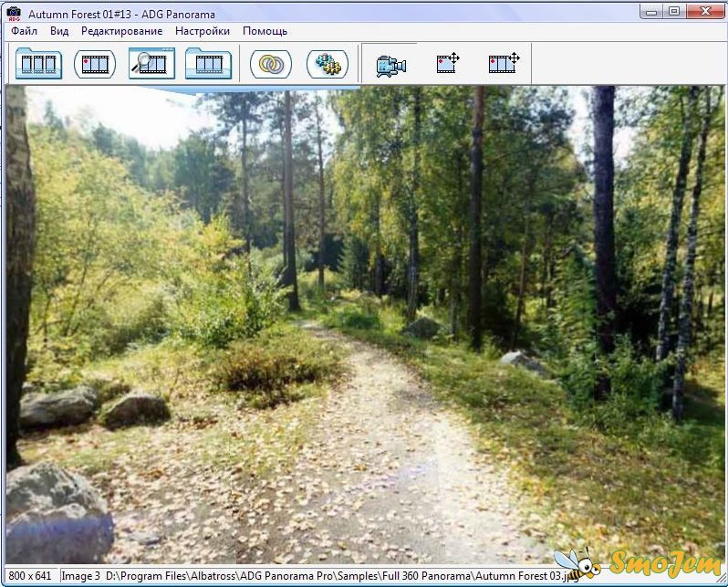Screen dimensions: 728x587
Task: Open the Вид menu
Action: tap(59, 31)
